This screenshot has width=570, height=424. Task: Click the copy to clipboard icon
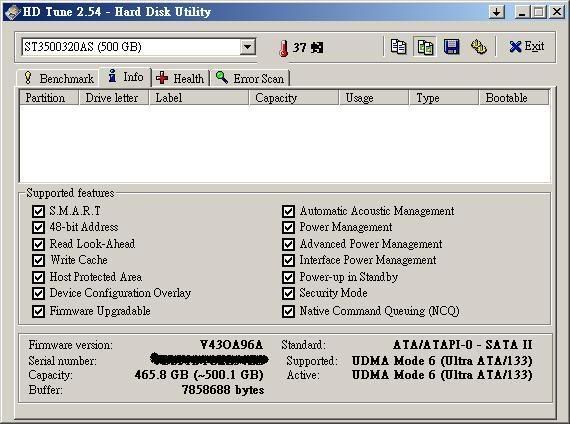point(398,47)
